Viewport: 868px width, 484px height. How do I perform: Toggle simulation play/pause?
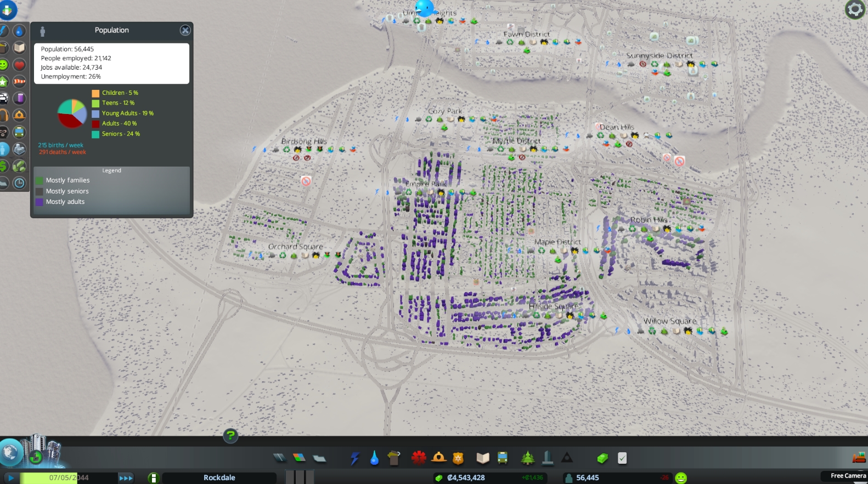11,478
